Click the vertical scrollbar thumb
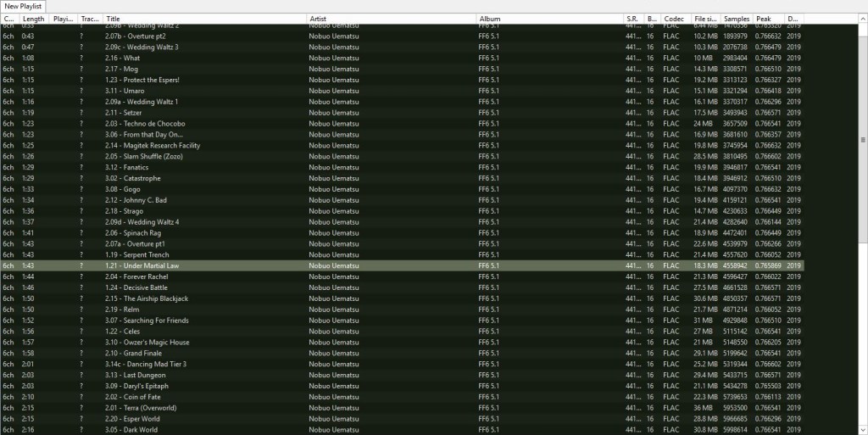This screenshot has height=435, width=868. [x=863, y=140]
